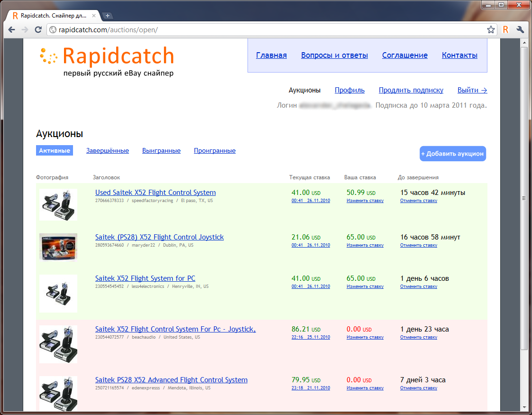Select the Активные auctions tab
The width and height of the screenshot is (532, 415).
click(54, 151)
